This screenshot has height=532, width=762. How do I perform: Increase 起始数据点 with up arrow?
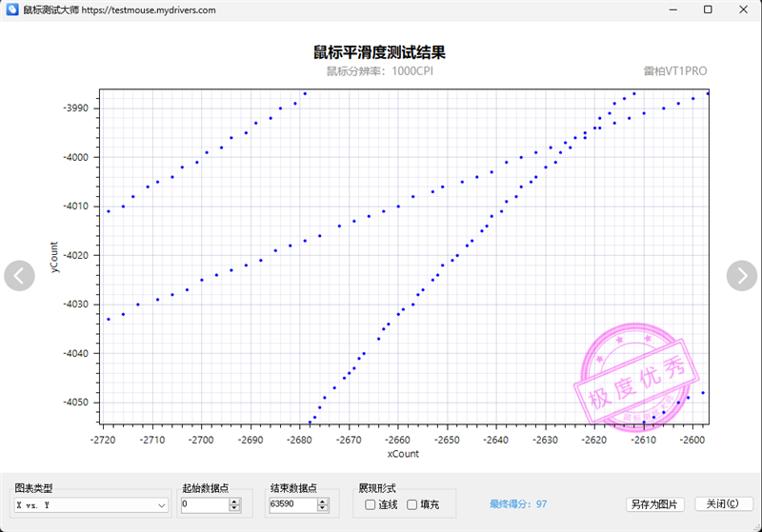pos(234,502)
